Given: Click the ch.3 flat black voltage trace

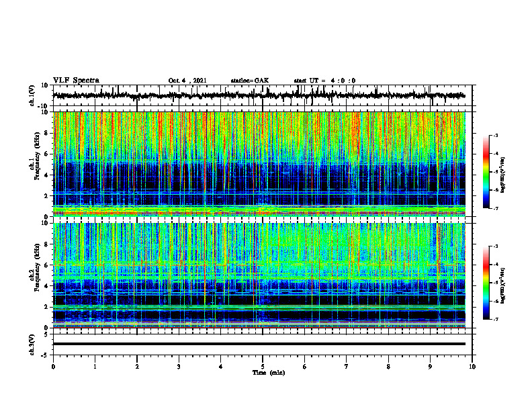Looking at the screenshot, I should pos(259,344).
